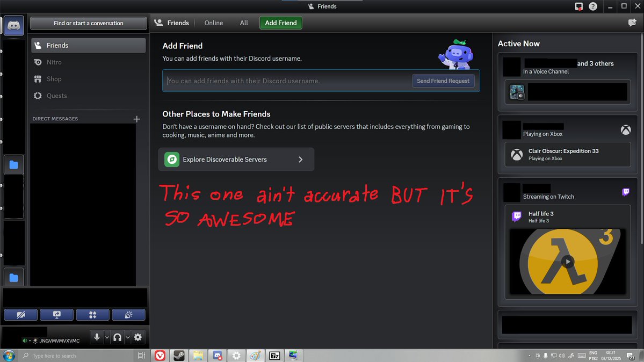Open Explore Discoverable Servers
Screen dimensions: 644x362
(x=236, y=160)
